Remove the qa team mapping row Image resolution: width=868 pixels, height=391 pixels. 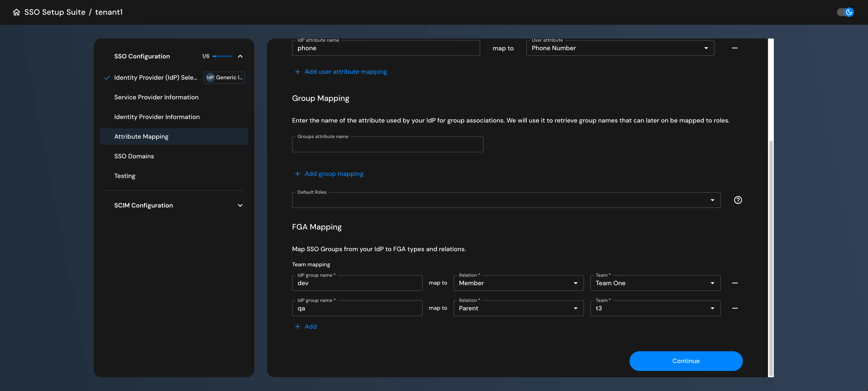point(735,308)
